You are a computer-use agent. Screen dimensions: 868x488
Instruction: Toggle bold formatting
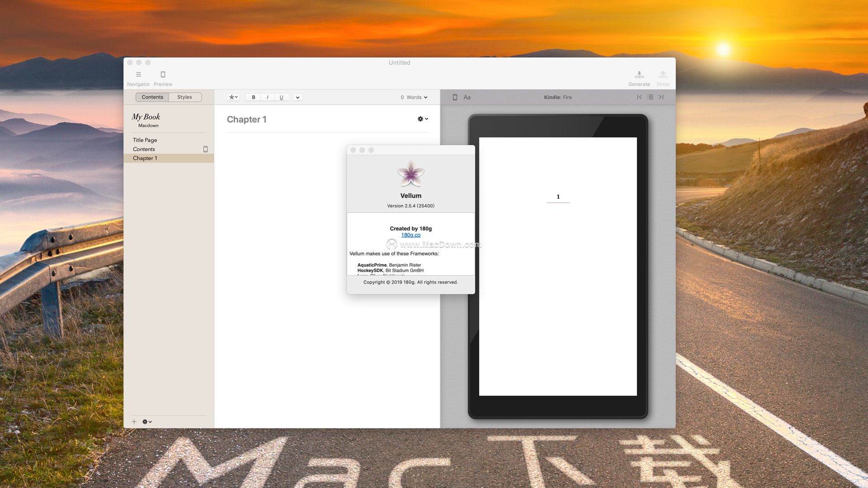[x=253, y=97]
